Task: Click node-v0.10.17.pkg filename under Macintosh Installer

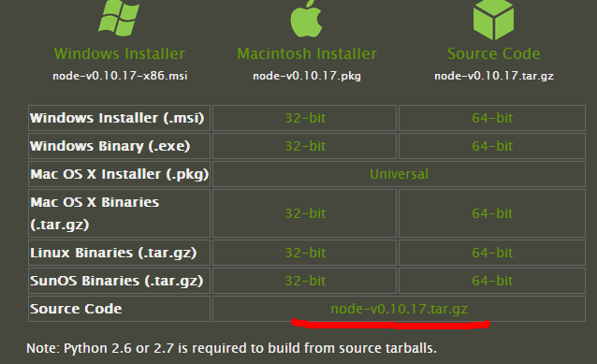Action: point(307,76)
